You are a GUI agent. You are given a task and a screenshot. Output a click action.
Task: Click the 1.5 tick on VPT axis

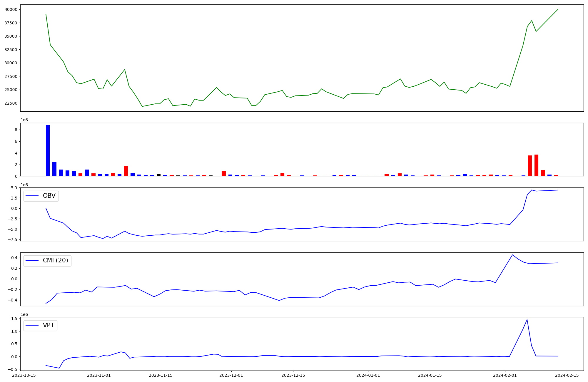[x=15, y=319]
